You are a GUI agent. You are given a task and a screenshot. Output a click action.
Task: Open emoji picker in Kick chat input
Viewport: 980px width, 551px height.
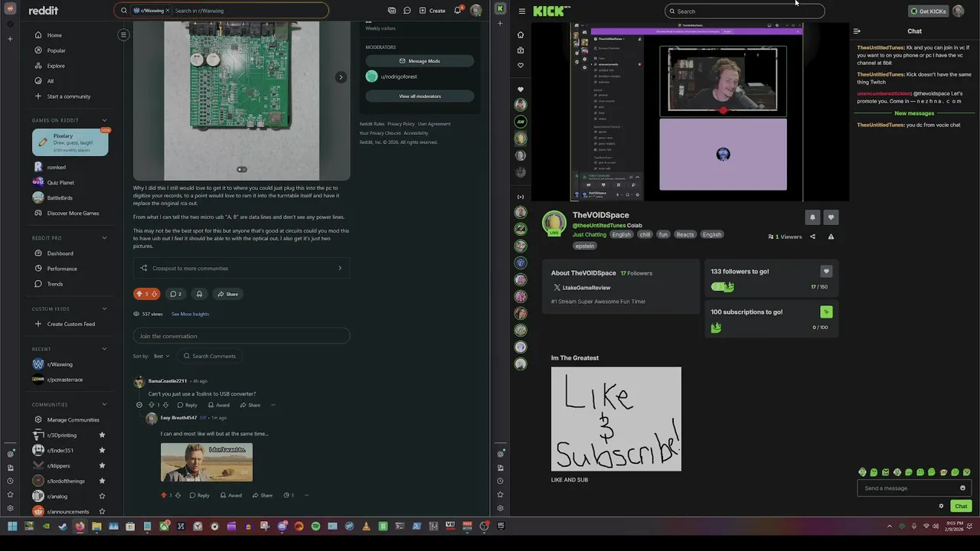[x=962, y=488]
